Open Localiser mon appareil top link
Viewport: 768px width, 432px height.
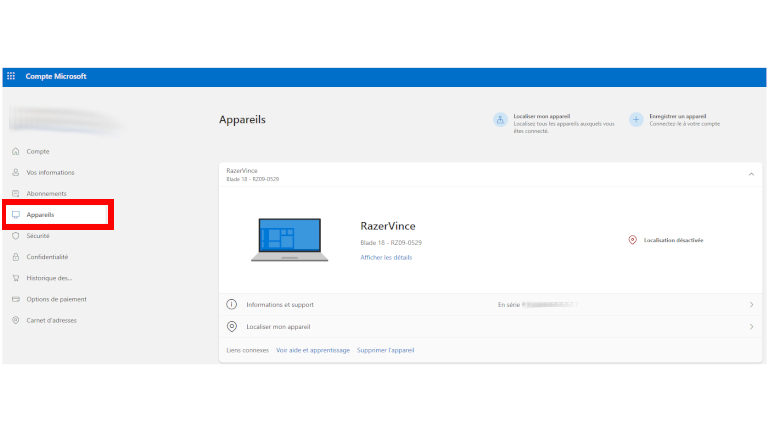click(542, 116)
